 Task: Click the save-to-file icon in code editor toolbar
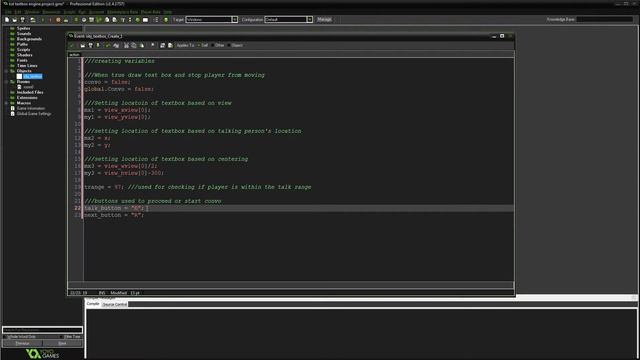tap(90, 45)
